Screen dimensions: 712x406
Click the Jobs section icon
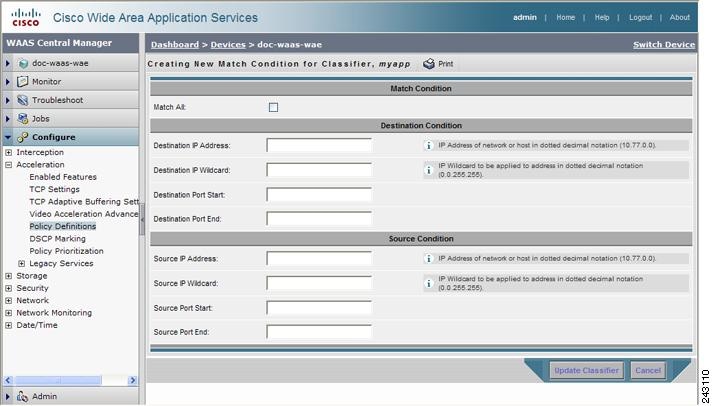tap(23, 119)
